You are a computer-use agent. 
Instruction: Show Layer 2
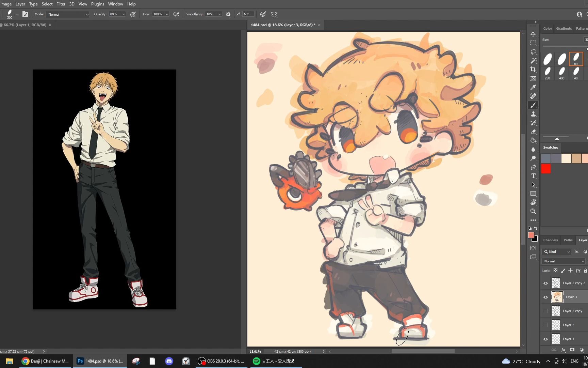545,325
